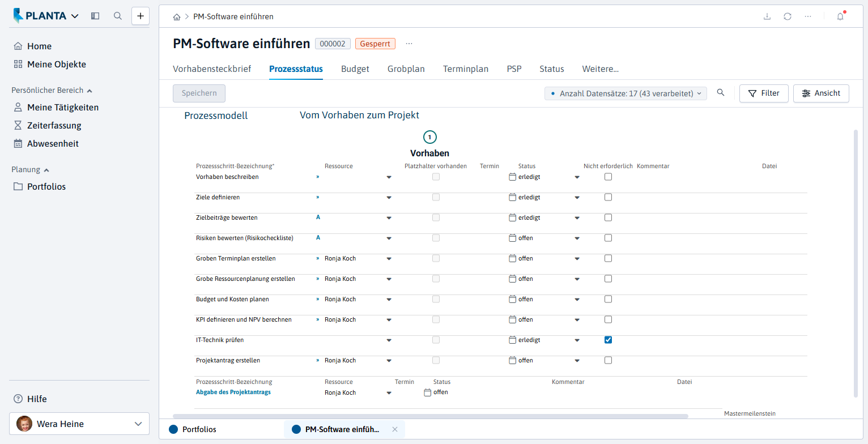Open PLANTA logo dropdown menu
The image size is (868, 444).
(x=46, y=16)
